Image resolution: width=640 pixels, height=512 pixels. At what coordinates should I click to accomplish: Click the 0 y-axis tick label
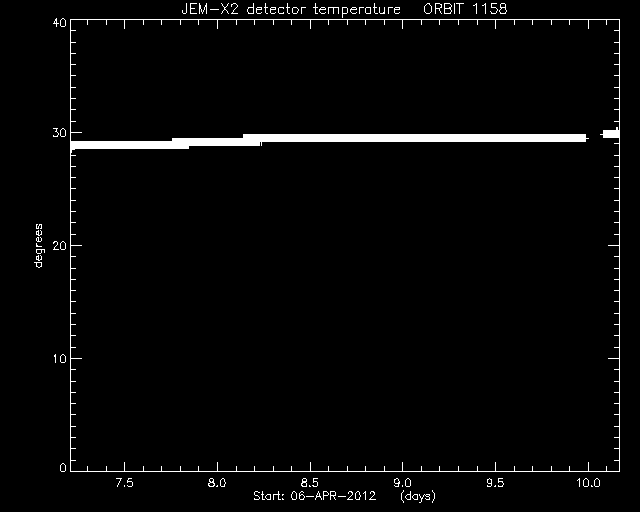(x=63, y=467)
